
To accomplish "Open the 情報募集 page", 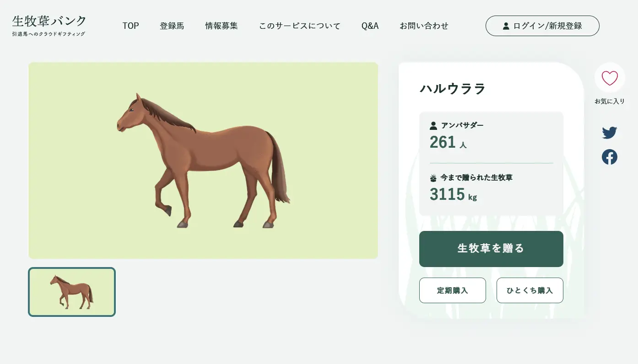I will click(222, 26).
